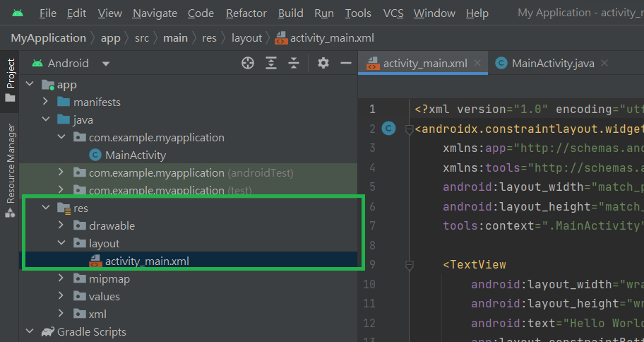Image resolution: width=644 pixels, height=342 pixels.
Task: Click line number 5 in the gutter
Action: [x=372, y=187]
